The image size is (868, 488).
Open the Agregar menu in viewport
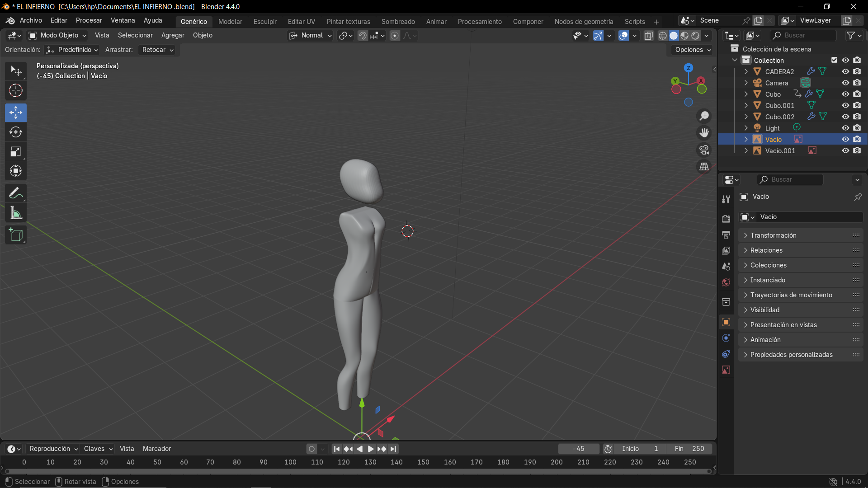tap(173, 35)
